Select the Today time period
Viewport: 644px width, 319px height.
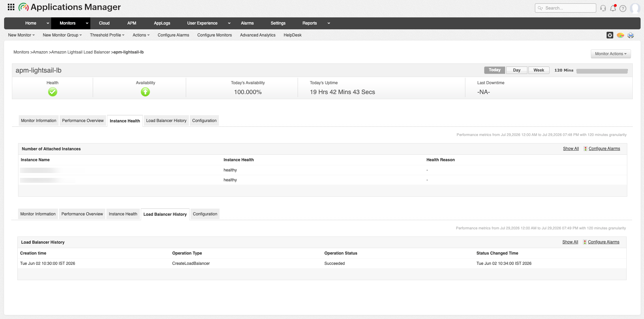pos(495,70)
